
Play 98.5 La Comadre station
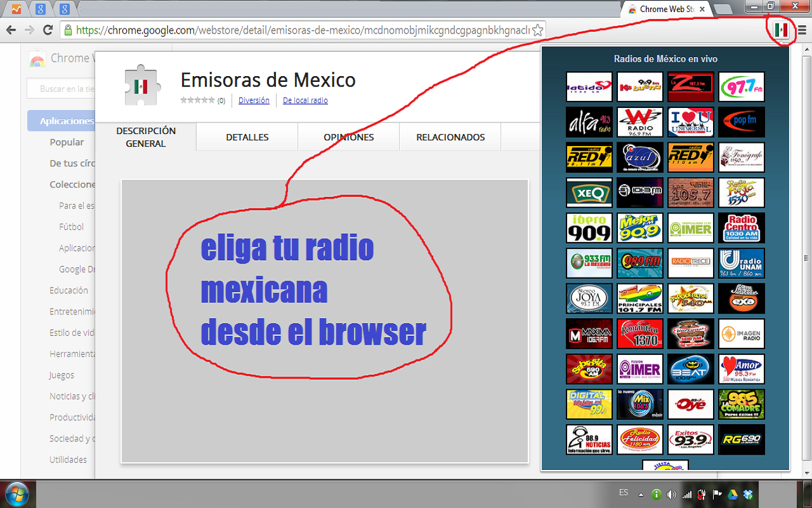742,404
